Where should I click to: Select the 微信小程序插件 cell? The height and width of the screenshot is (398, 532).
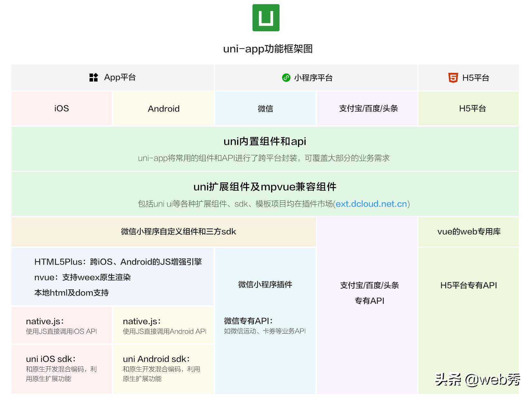(265, 285)
